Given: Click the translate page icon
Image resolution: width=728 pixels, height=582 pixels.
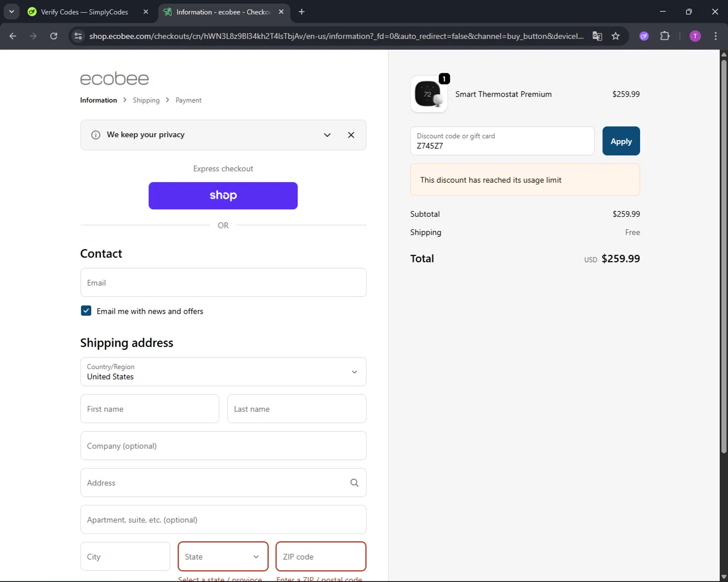Looking at the screenshot, I should pyautogui.click(x=597, y=36).
